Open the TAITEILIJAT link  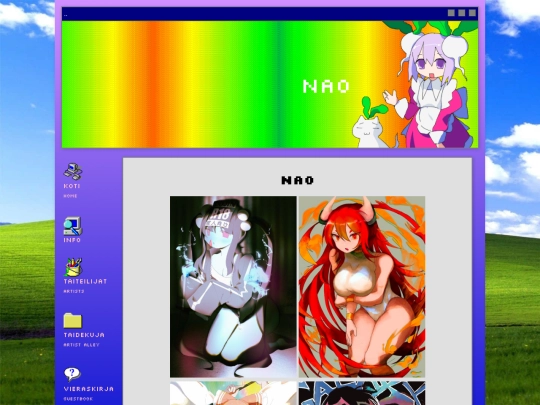click(x=85, y=281)
